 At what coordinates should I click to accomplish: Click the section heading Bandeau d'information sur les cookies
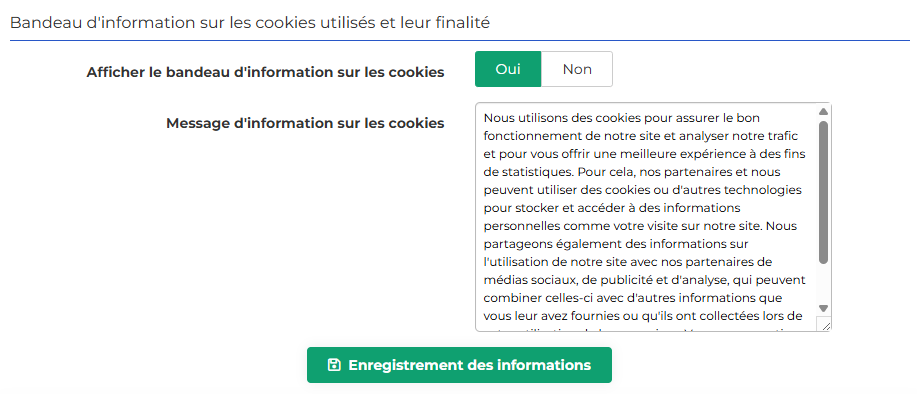[250, 23]
